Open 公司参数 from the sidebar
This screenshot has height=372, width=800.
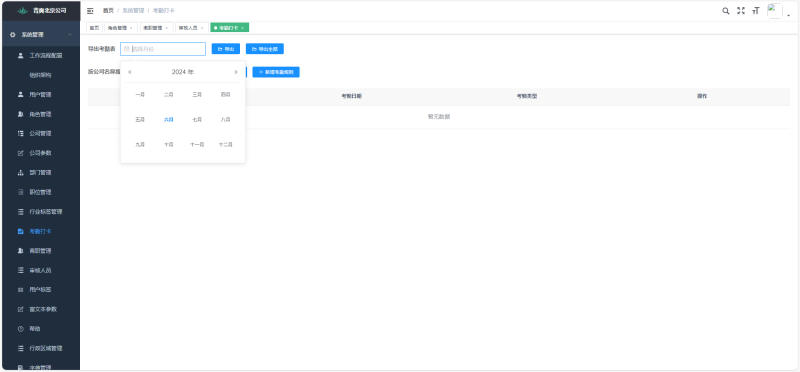pyautogui.click(x=40, y=153)
